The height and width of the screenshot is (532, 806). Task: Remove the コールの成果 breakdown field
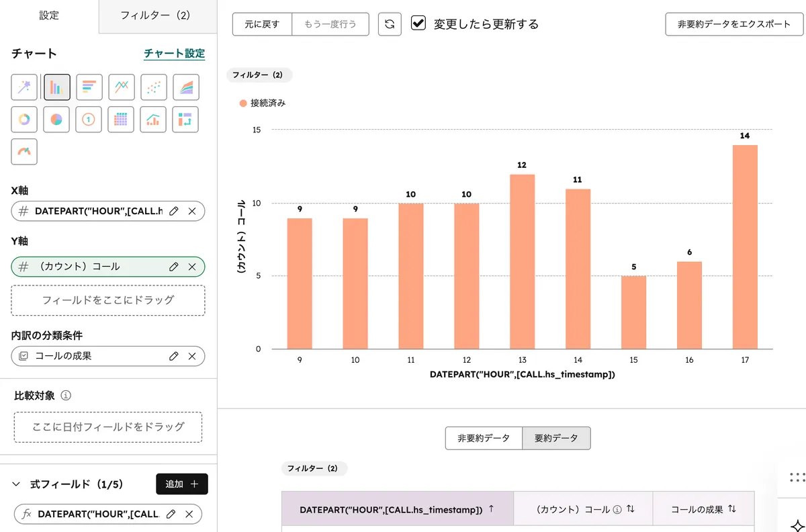coord(192,356)
